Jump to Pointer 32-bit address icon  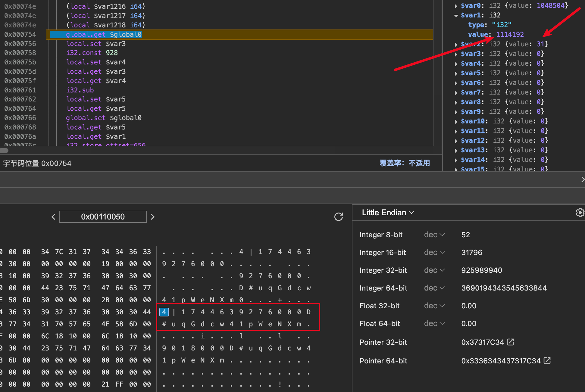(x=510, y=342)
